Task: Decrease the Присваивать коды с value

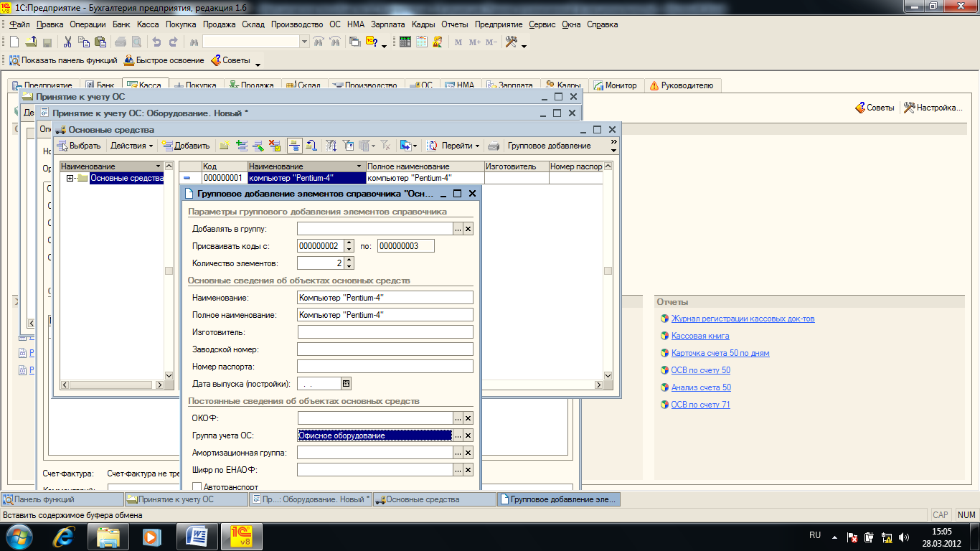Action: pos(349,249)
